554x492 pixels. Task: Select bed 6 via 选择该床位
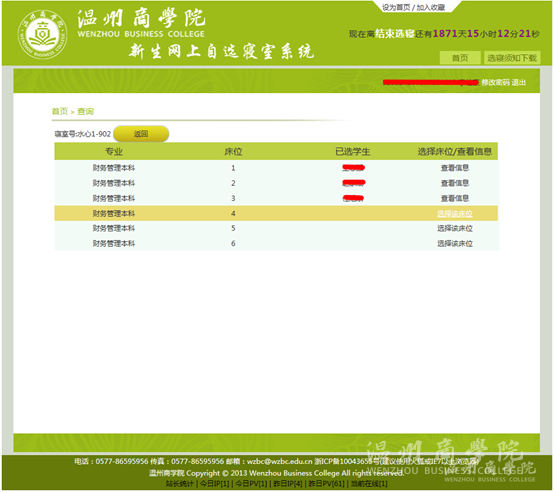pyautogui.click(x=455, y=243)
